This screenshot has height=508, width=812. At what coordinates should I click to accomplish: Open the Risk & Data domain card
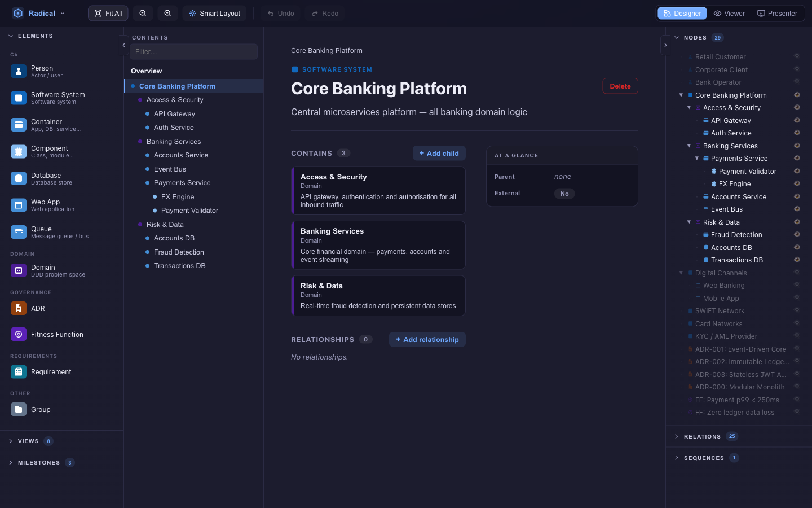click(x=378, y=296)
